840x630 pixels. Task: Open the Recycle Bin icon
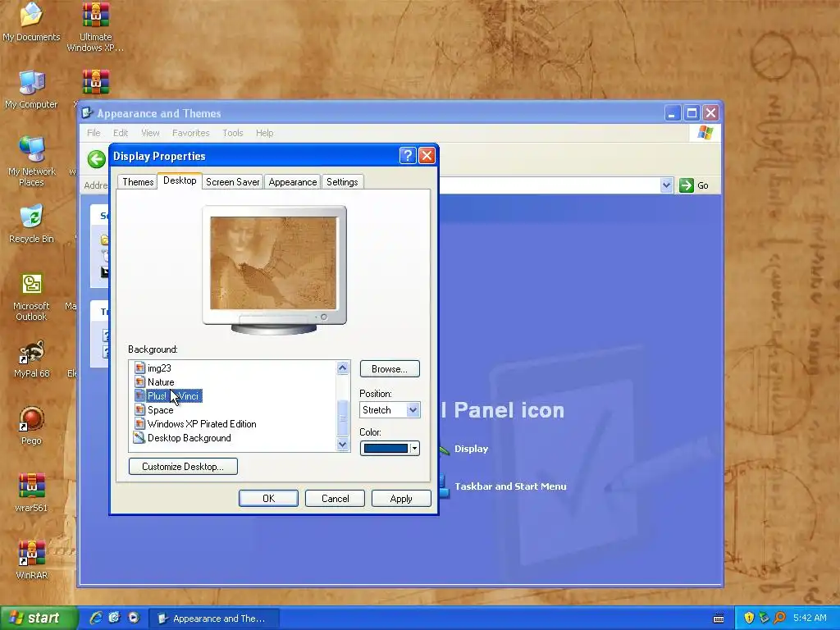pos(31,223)
